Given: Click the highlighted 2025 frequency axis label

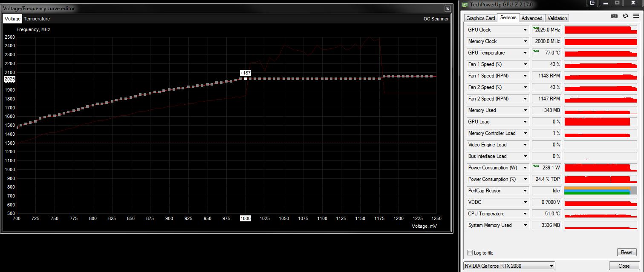Looking at the screenshot, I should (x=10, y=79).
